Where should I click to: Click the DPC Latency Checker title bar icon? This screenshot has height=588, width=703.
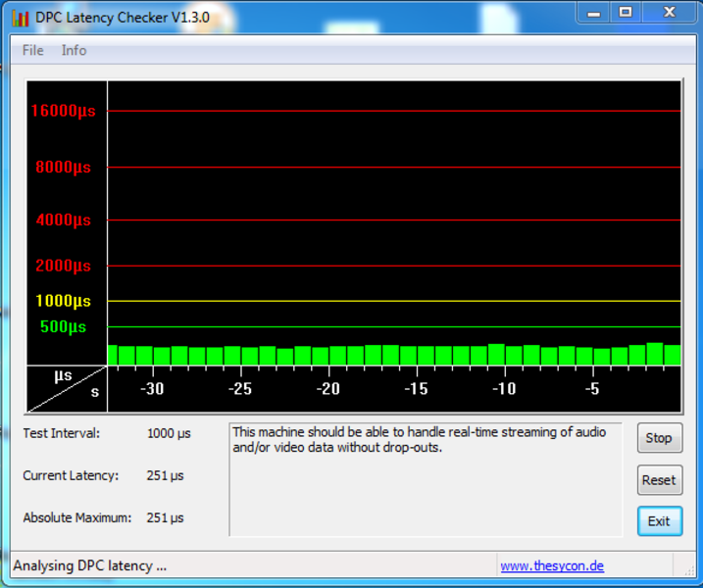point(21,18)
